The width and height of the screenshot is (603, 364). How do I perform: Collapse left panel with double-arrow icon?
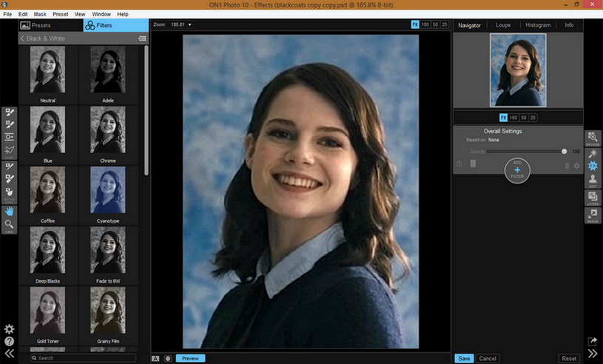[9, 354]
